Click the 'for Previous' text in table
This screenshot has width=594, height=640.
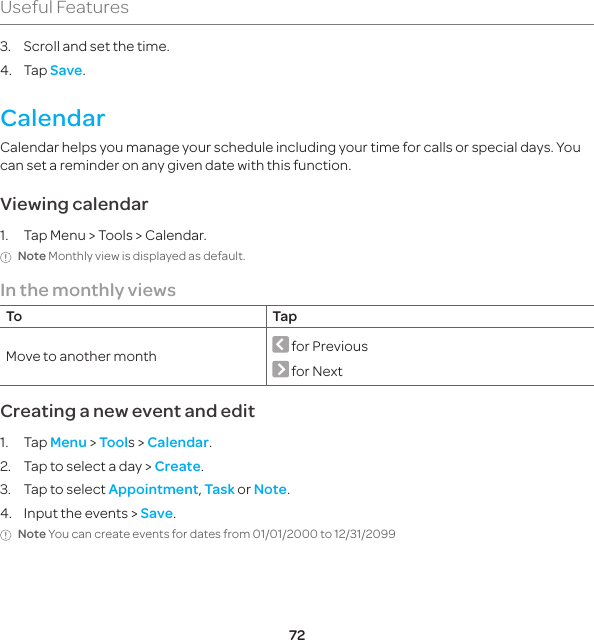pyautogui.click(x=329, y=346)
